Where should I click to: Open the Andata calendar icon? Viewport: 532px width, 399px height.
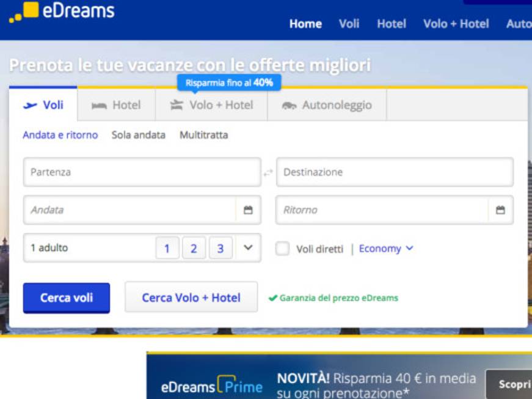coord(248,210)
